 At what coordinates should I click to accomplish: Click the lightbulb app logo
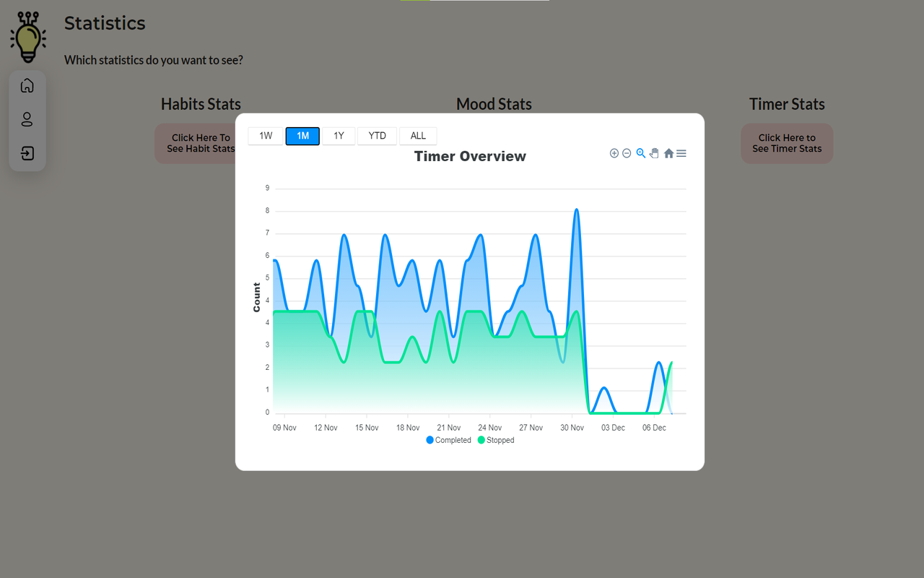(x=28, y=37)
